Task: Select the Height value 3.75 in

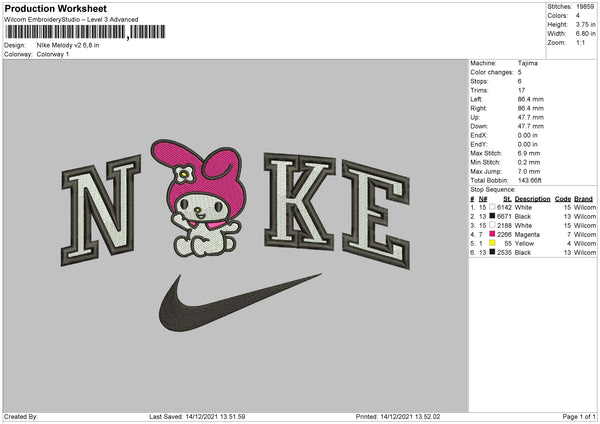Action: click(x=585, y=24)
